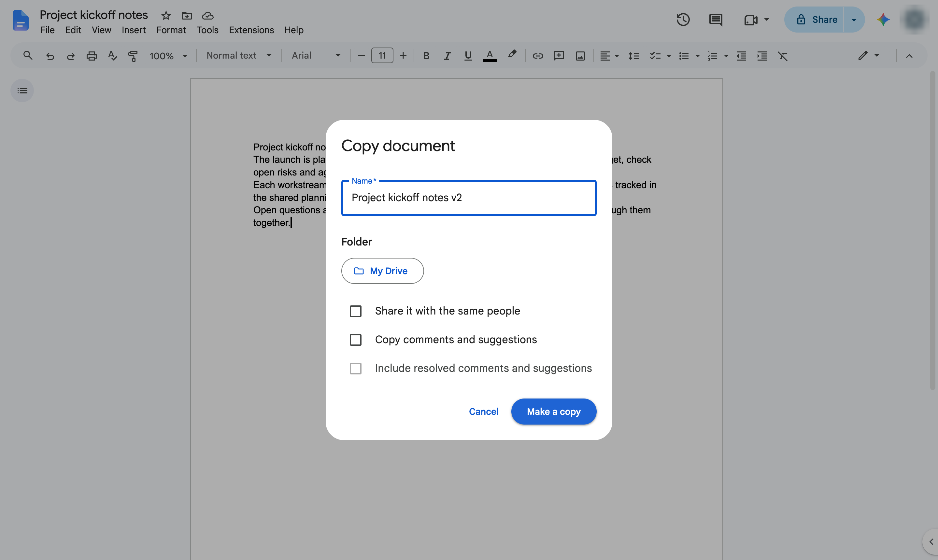Click Cancel in Copy document dialog
The image size is (938, 560).
[484, 411]
